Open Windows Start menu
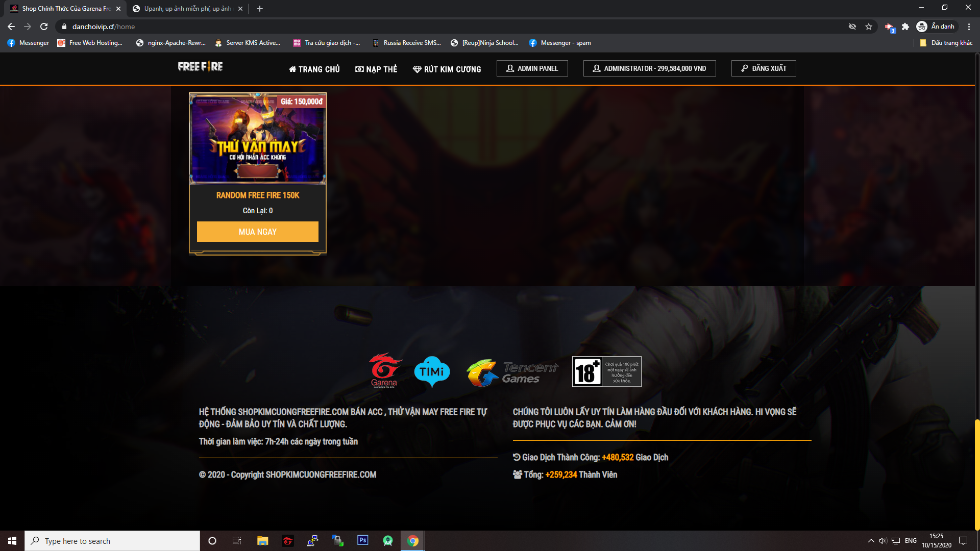 tap(12, 541)
